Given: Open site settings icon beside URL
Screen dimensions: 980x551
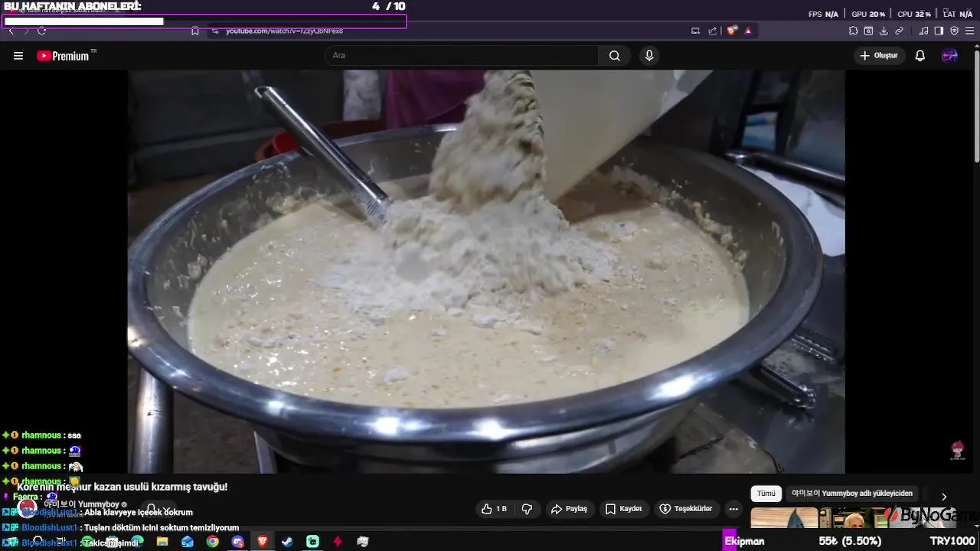Looking at the screenshot, I should coord(215,31).
